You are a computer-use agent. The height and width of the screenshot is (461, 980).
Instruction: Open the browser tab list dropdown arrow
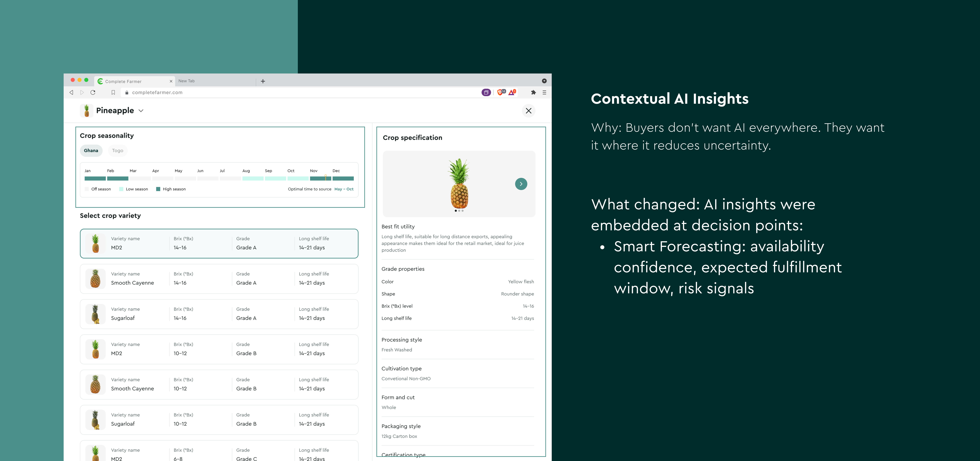click(544, 81)
